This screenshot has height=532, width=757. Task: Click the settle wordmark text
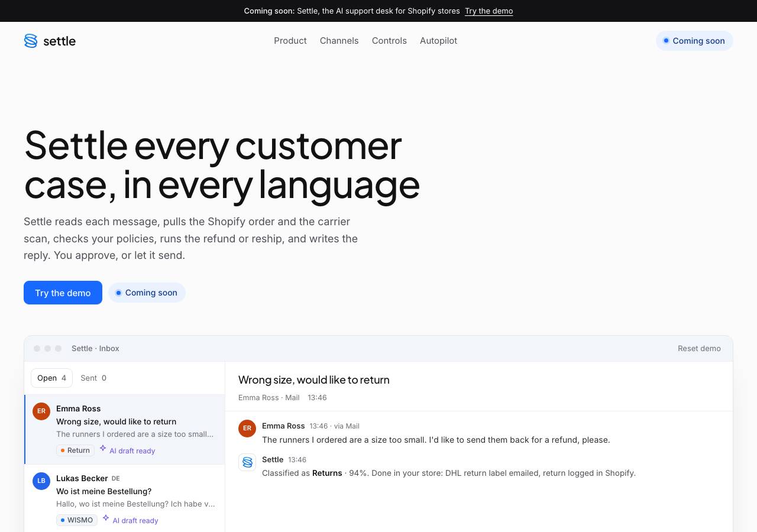point(60,41)
